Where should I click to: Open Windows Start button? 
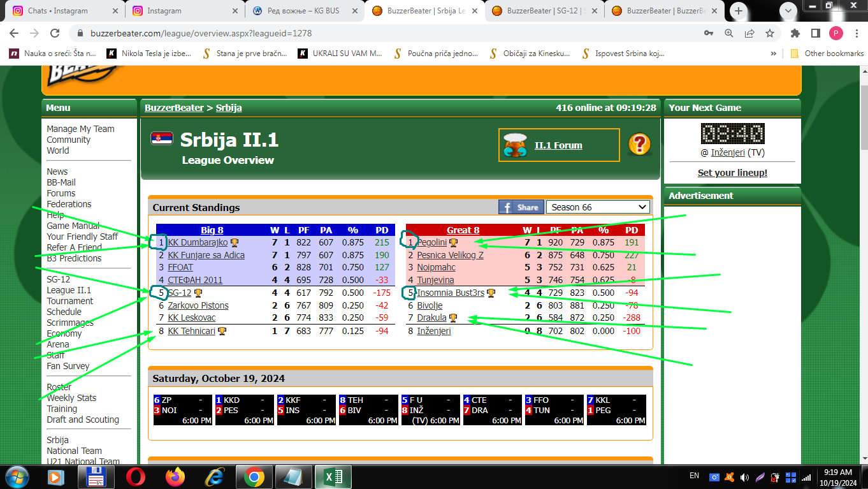click(16, 477)
